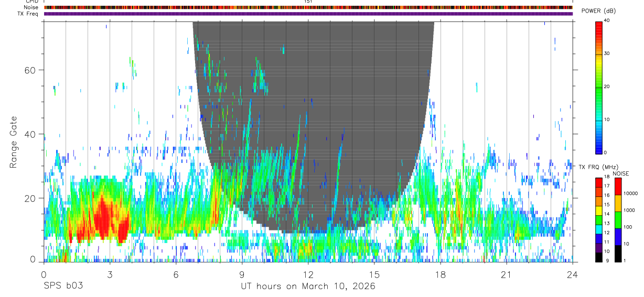Click the 18 hour tick label
This screenshot has width=644, height=297.
tap(440, 274)
